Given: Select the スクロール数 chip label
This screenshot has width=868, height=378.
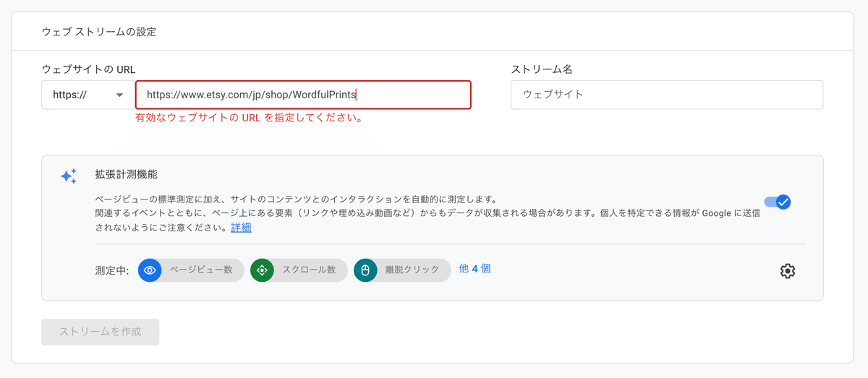Looking at the screenshot, I should (309, 270).
